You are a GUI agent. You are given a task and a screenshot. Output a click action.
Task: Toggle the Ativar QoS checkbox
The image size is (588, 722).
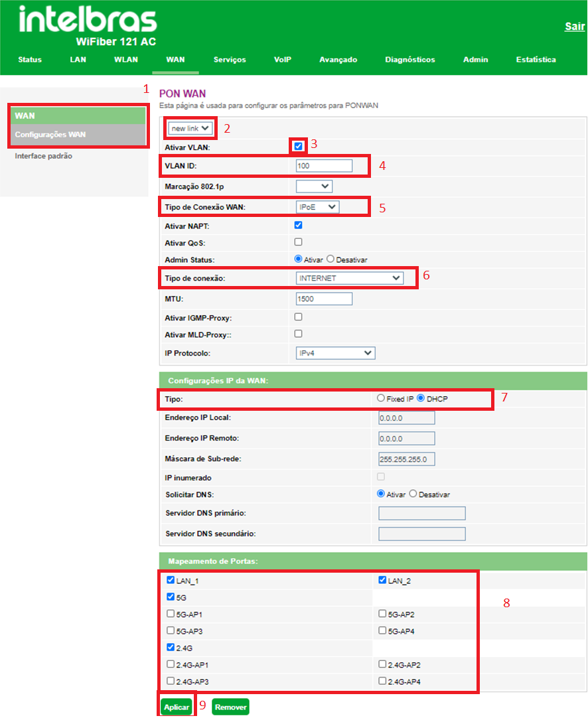point(299,242)
